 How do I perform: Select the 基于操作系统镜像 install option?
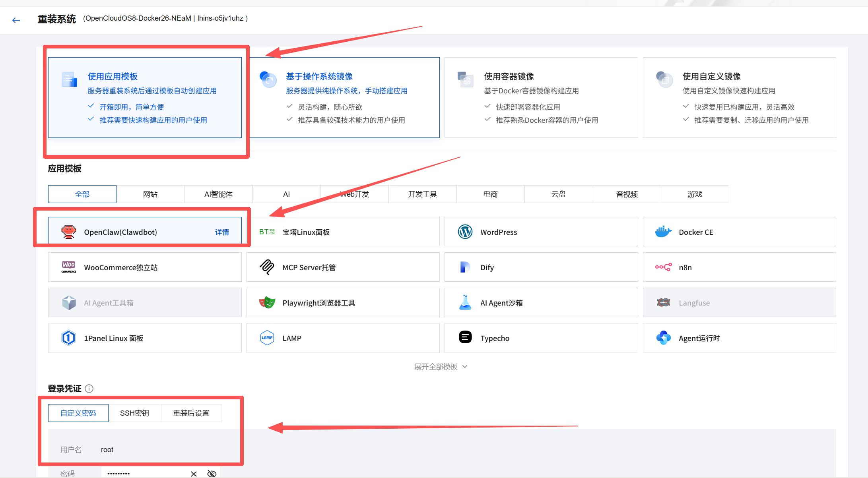(344, 97)
